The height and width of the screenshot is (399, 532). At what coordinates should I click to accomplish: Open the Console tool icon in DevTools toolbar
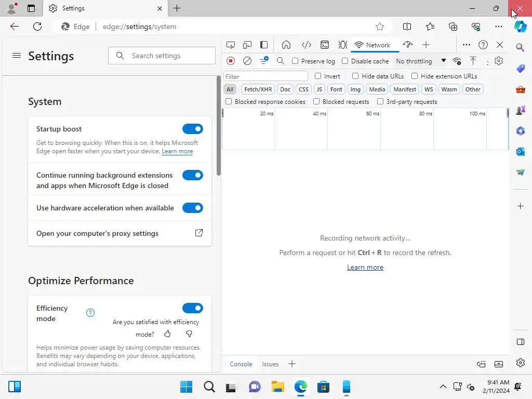point(325,45)
